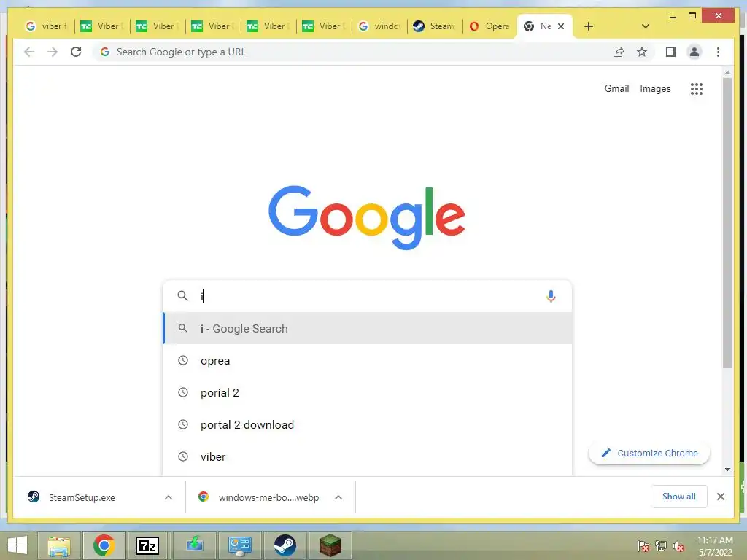This screenshot has width=747, height=560.
Task: Go back using the back arrow
Action: pyautogui.click(x=29, y=52)
